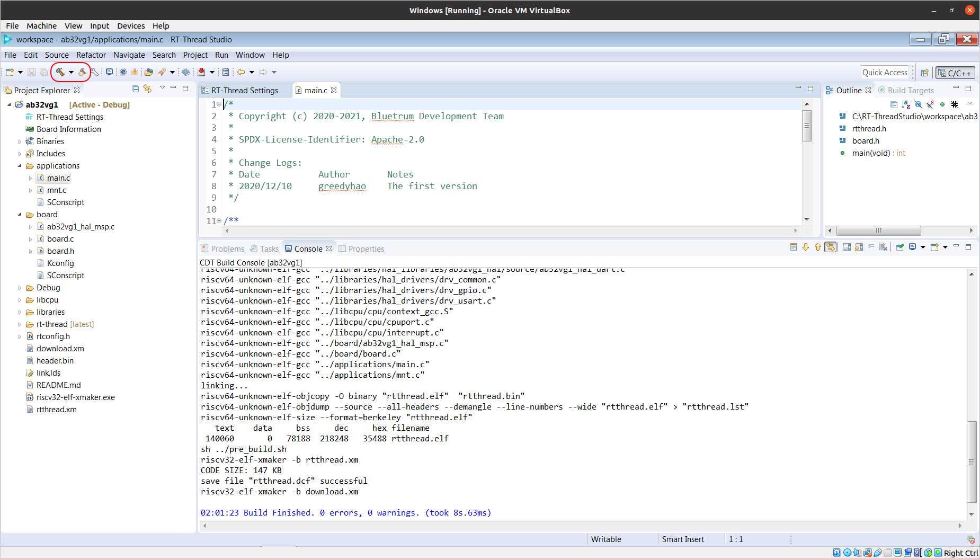
Task: Select the C/C++ perspective button
Action: click(955, 73)
